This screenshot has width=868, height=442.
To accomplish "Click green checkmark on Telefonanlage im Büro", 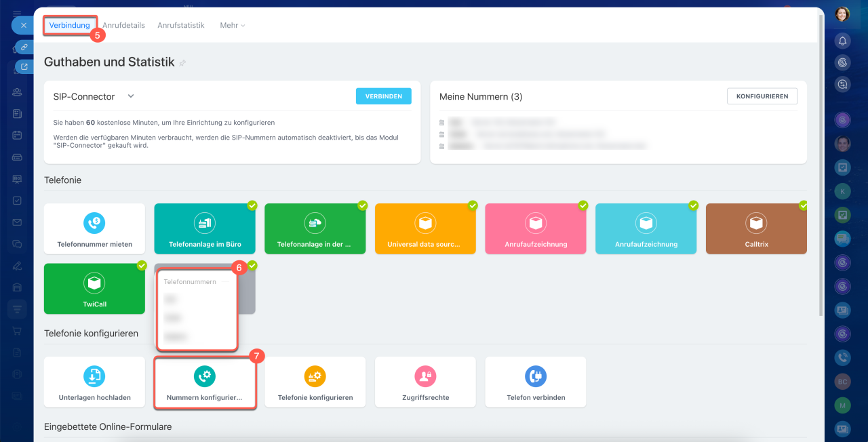I will coord(252,205).
